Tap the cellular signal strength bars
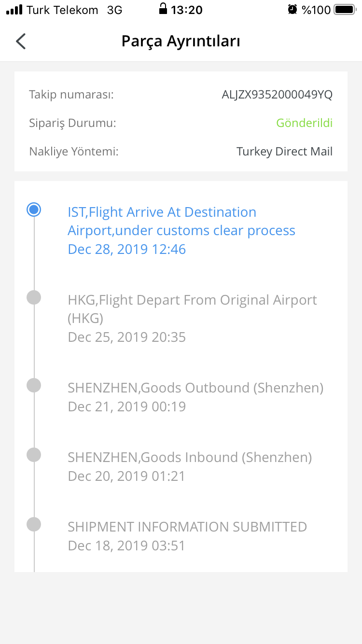 [x=14, y=10]
